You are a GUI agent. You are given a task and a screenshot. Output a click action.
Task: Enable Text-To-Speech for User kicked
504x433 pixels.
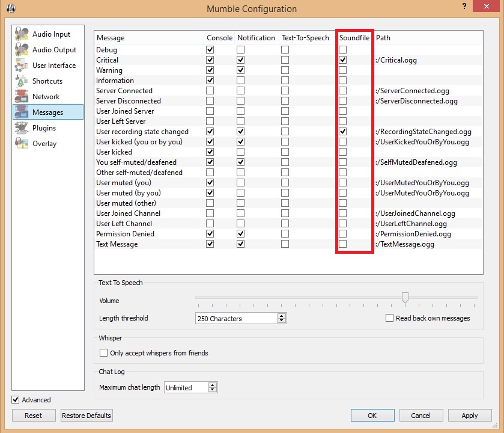tap(285, 152)
